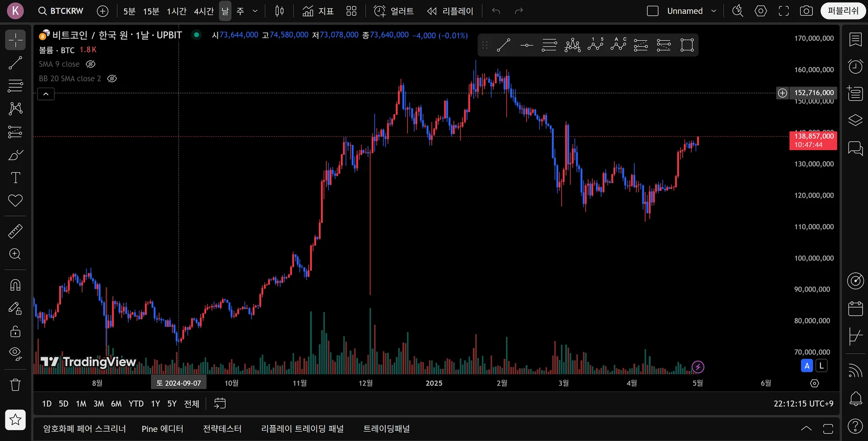
Task: Toggle log scale L button
Action: (x=821, y=365)
